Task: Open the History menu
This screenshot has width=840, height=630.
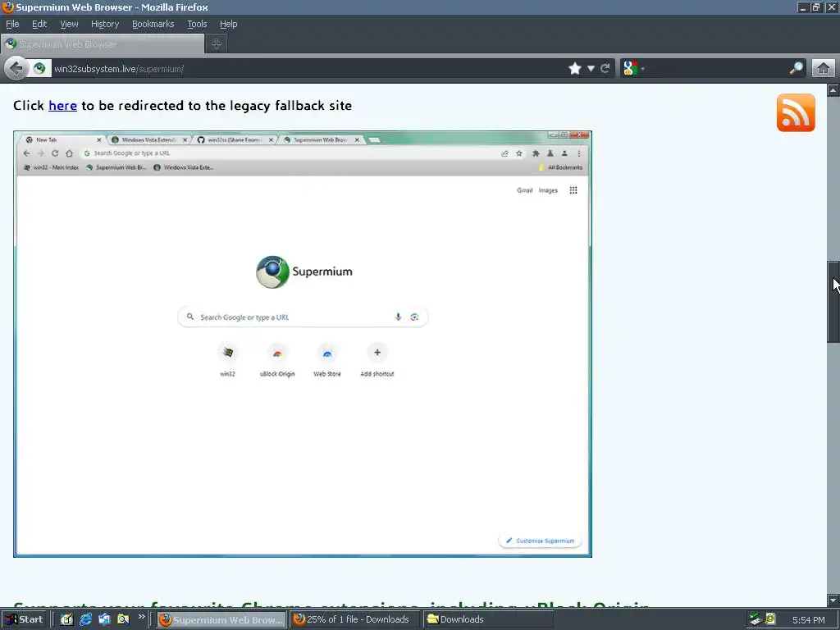Action: tap(105, 24)
